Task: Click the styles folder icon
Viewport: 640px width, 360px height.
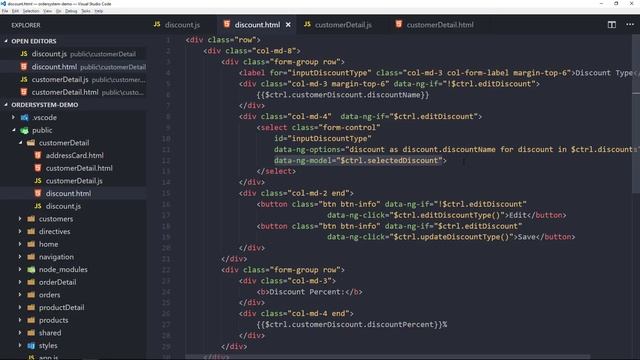Action: [31, 345]
